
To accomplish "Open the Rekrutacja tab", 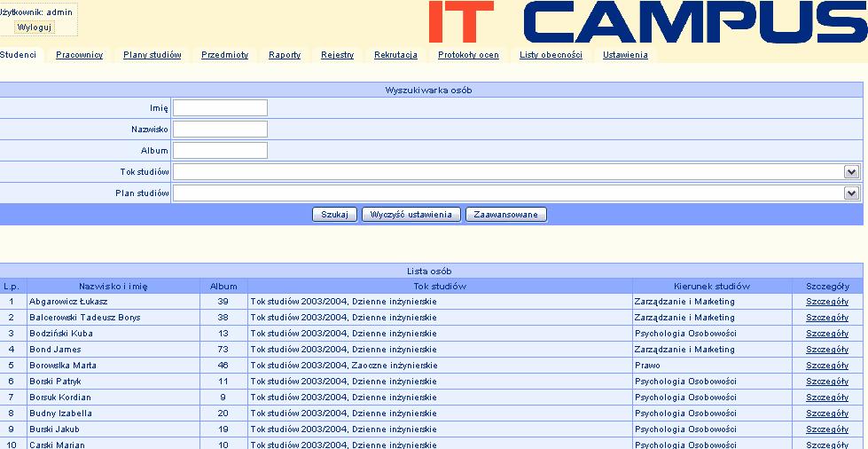I will (395, 55).
